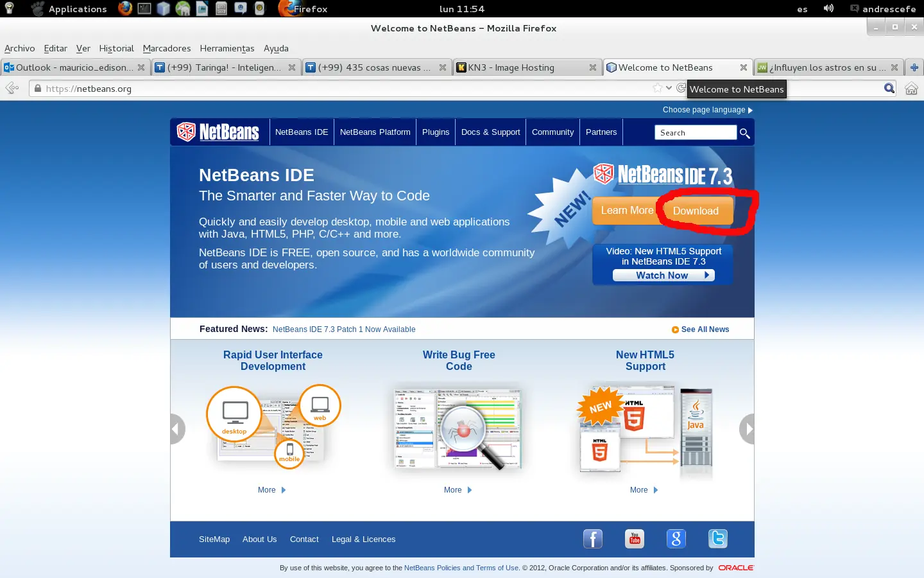Focus the NetBeans site Search field
The width and height of the screenshot is (924, 578).
[696, 132]
